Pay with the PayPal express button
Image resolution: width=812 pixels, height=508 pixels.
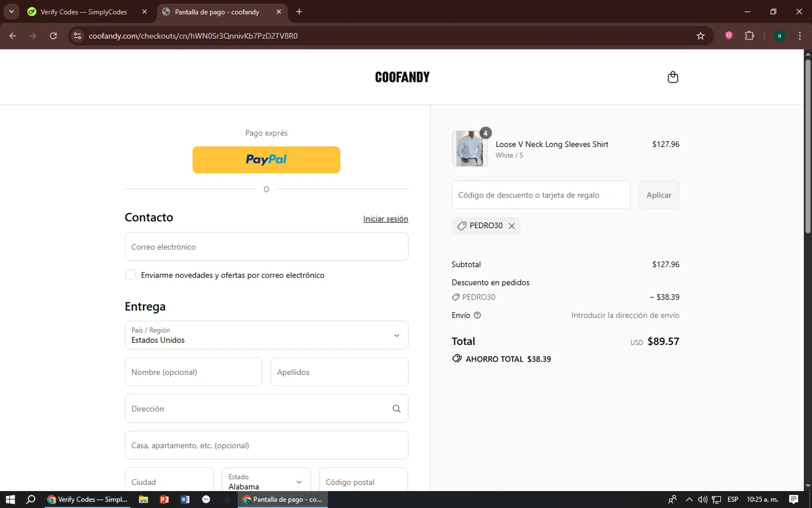[x=266, y=160]
